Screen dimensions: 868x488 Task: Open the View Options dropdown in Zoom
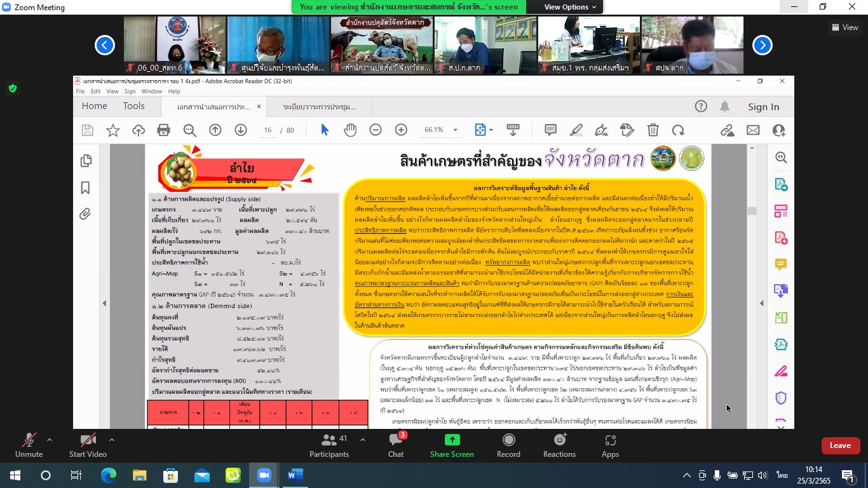[x=570, y=7]
